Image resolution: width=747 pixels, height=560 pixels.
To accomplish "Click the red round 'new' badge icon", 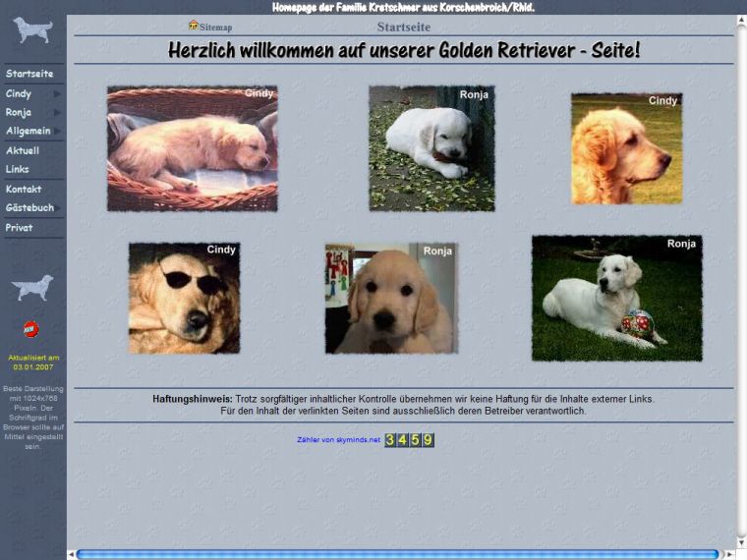I will point(31,328).
